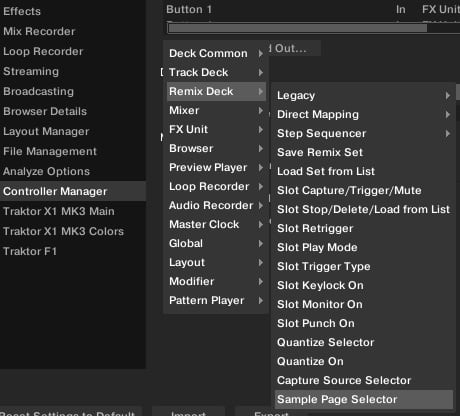The width and height of the screenshot is (460, 416).
Task: Choose Save Remix Set
Action: coord(364,152)
